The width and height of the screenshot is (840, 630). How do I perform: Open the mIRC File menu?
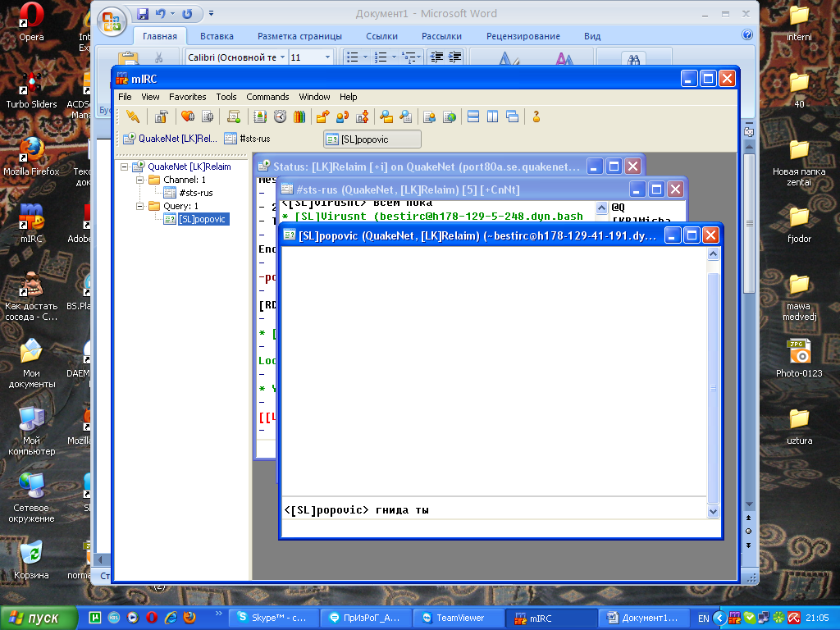click(x=125, y=97)
